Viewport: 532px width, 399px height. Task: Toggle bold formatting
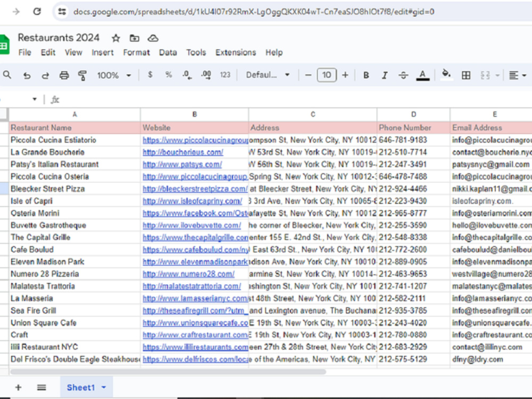pos(366,76)
